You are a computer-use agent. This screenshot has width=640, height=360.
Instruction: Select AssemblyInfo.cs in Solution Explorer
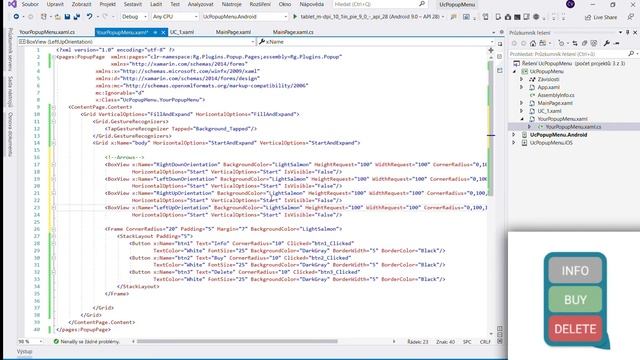click(x=556, y=95)
